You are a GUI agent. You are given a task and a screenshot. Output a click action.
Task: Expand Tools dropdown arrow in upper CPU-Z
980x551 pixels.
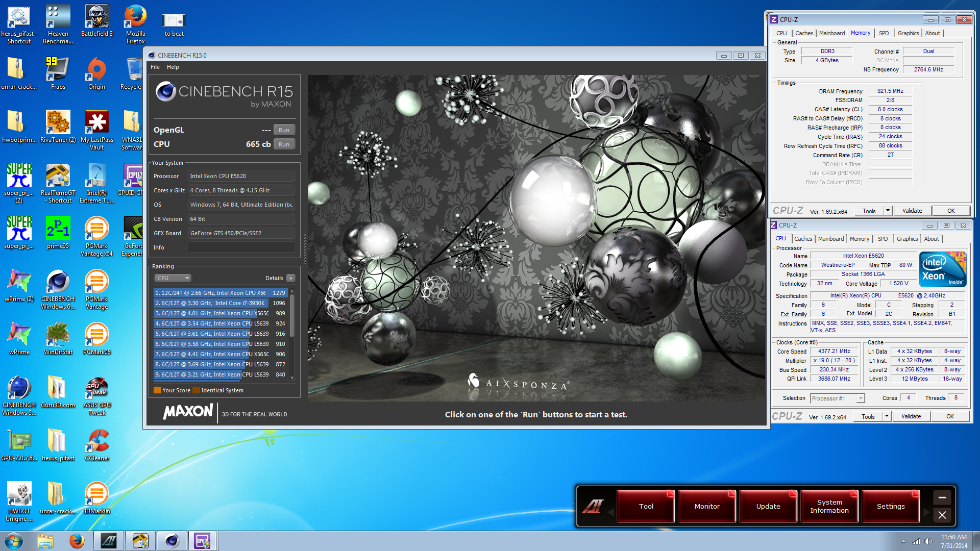(888, 211)
